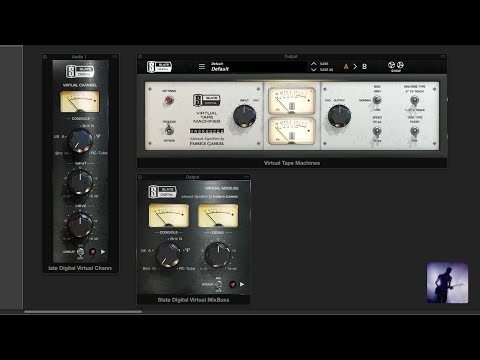This screenshot has height=360, width=480.
Task: Click the Virtual Channel VU meter
Action: click(x=80, y=101)
